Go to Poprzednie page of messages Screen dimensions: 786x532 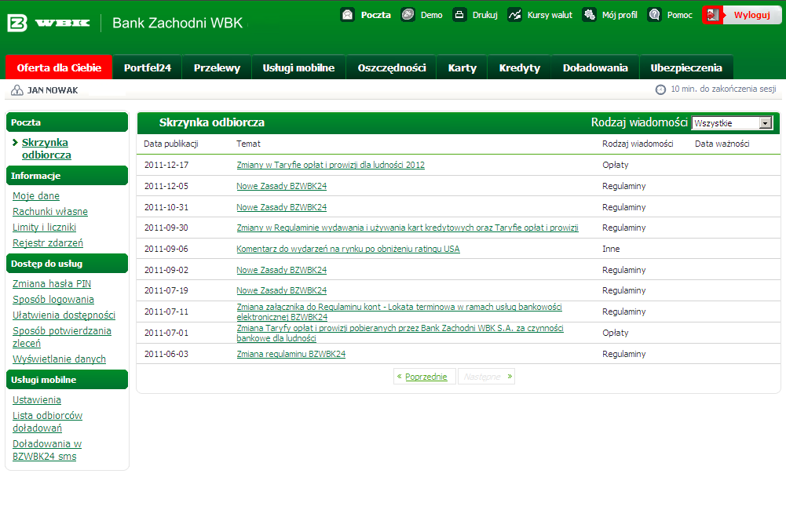424,377
